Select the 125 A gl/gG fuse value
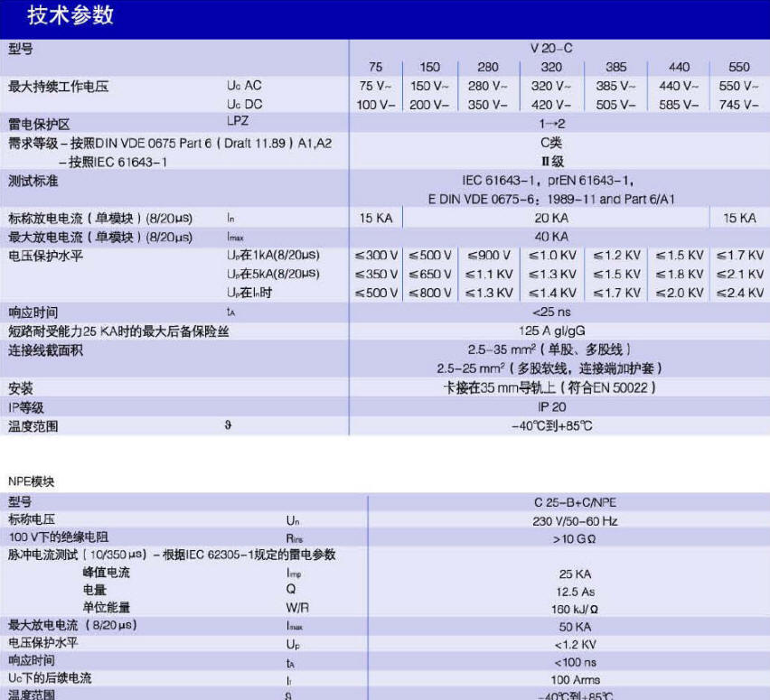The width and height of the screenshot is (770, 700). pyautogui.click(x=551, y=331)
